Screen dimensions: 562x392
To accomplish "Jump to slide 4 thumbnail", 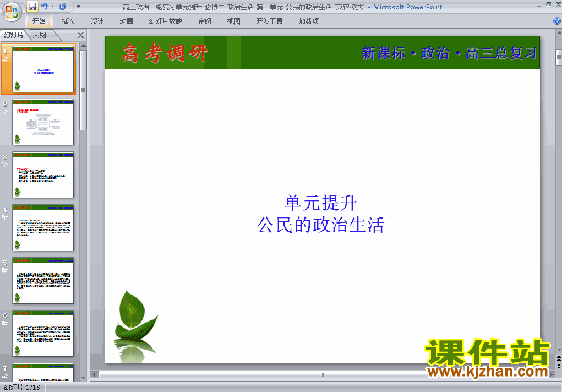I will pyautogui.click(x=43, y=228).
